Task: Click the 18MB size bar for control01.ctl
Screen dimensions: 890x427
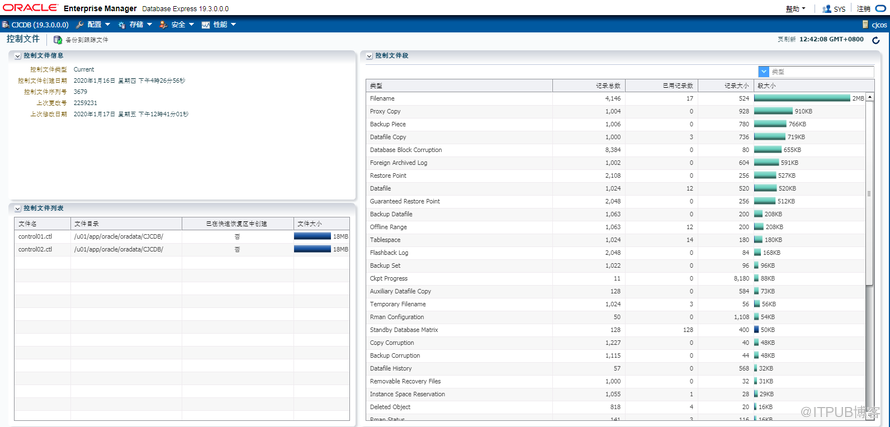Action: [x=312, y=236]
